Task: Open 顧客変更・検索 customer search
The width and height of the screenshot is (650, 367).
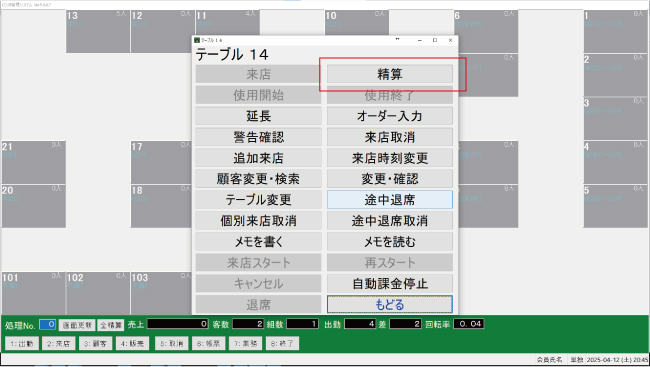Action: (x=258, y=179)
